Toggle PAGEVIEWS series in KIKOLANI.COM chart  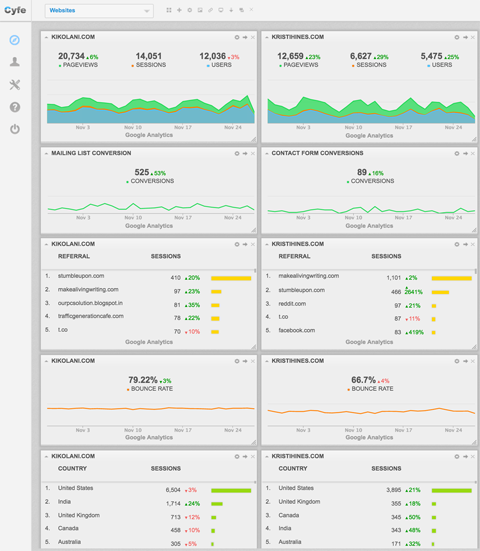[x=78, y=65]
